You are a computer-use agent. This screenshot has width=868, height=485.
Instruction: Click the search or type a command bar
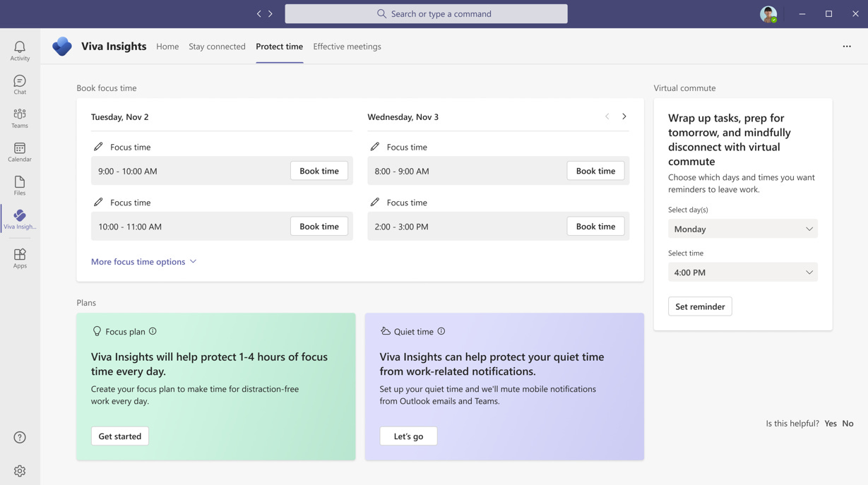coord(426,13)
